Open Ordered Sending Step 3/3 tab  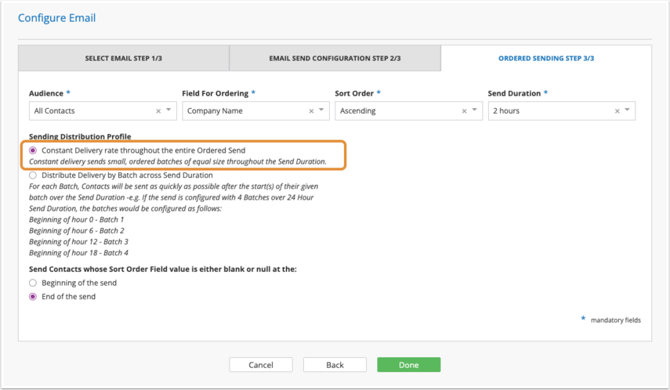pyautogui.click(x=546, y=58)
